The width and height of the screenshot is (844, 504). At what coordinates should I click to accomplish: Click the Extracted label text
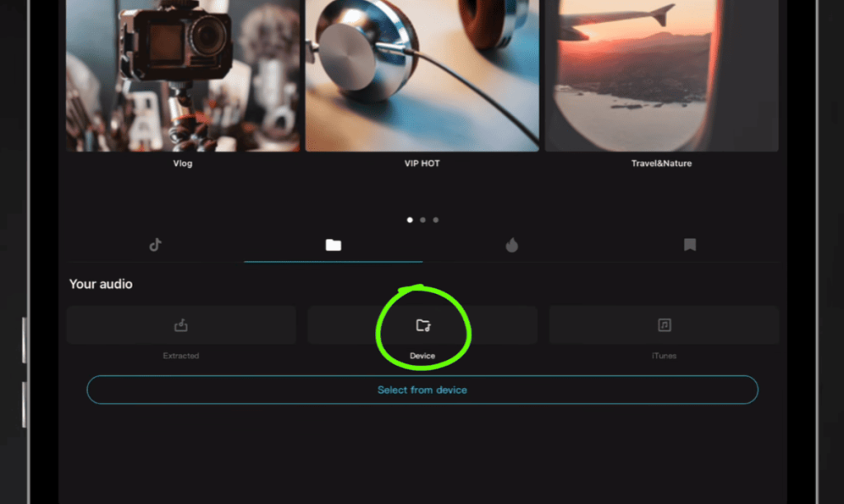tap(181, 356)
